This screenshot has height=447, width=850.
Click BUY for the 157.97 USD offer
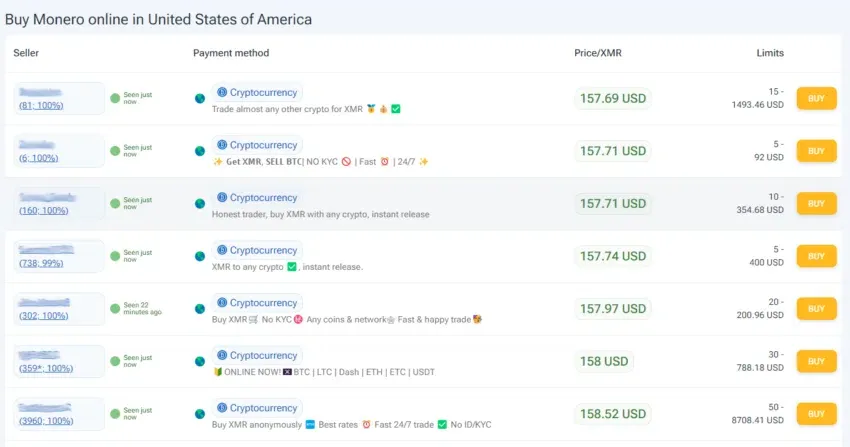point(816,309)
